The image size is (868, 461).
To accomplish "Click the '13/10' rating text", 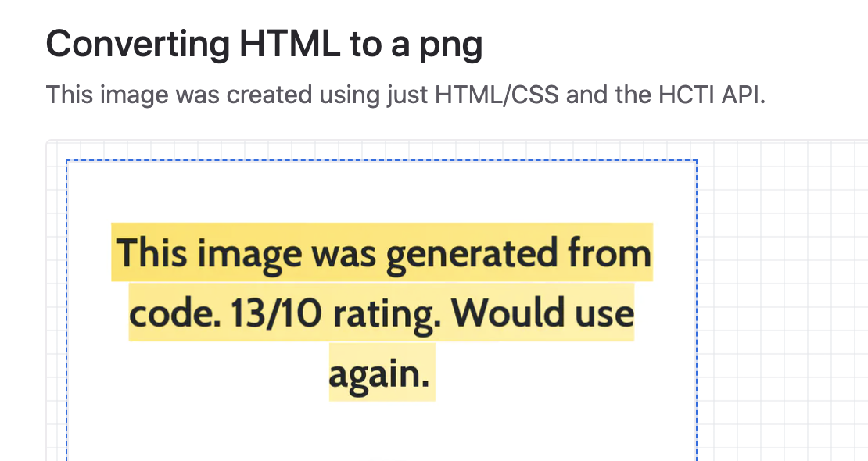I will [x=276, y=313].
